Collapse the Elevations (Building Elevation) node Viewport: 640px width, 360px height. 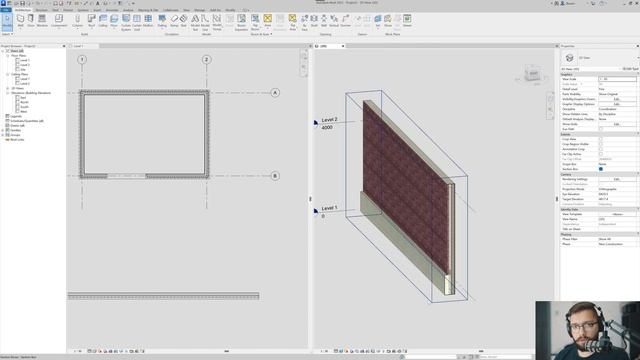pos(8,93)
